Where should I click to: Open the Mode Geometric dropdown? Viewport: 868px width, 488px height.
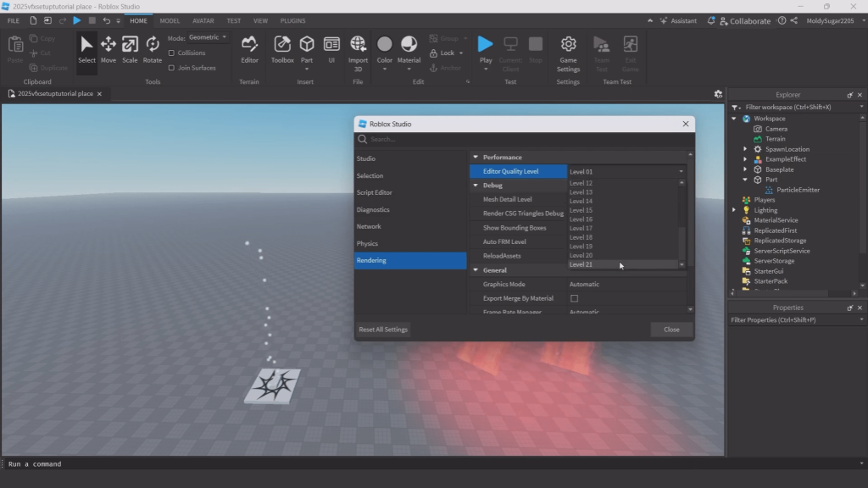(x=208, y=37)
